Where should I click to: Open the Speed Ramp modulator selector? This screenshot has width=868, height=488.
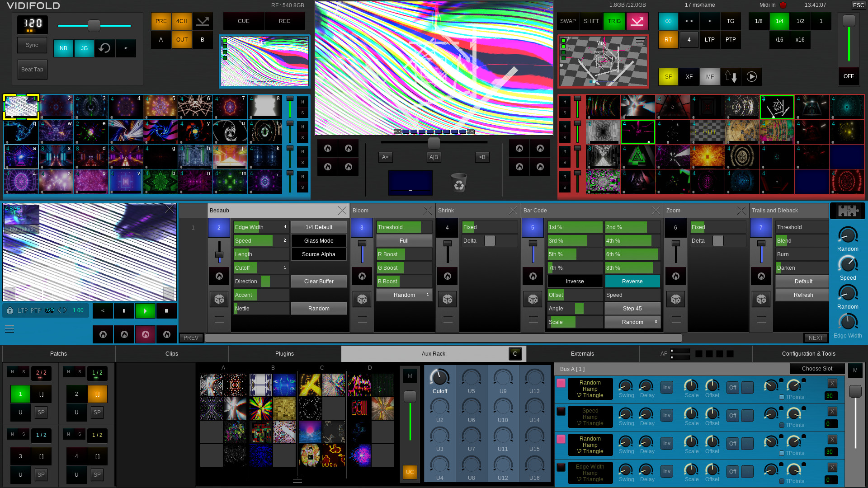[590, 417]
